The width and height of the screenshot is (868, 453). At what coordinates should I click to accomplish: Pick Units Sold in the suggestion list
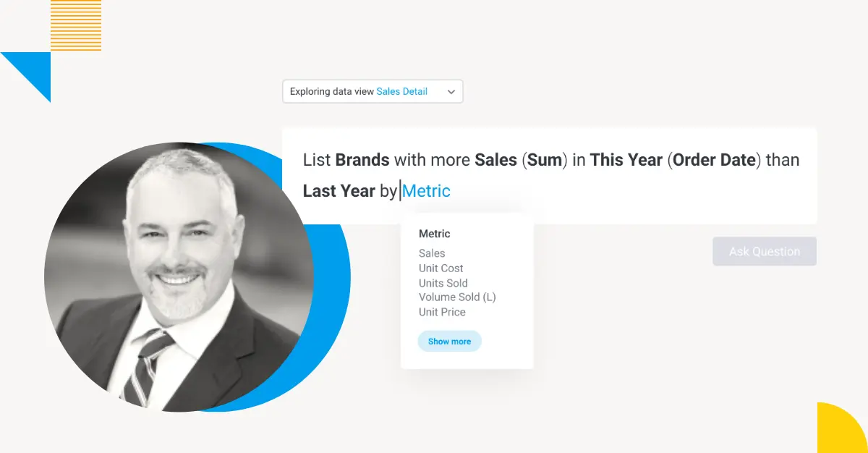pyautogui.click(x=443, y=283)
